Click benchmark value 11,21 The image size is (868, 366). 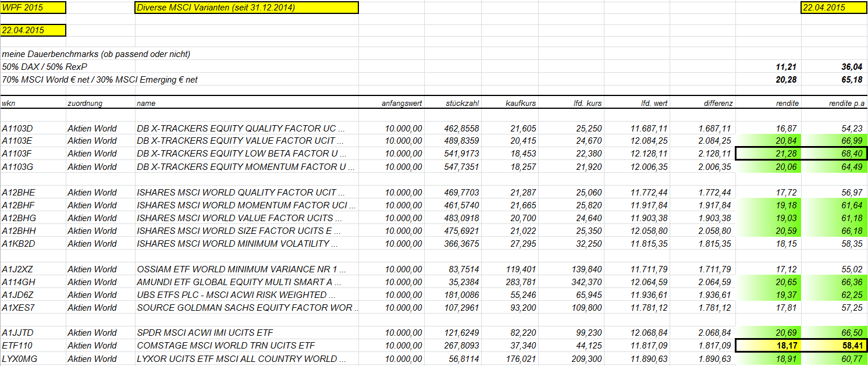pyautogui.click(x=786, y=67)
